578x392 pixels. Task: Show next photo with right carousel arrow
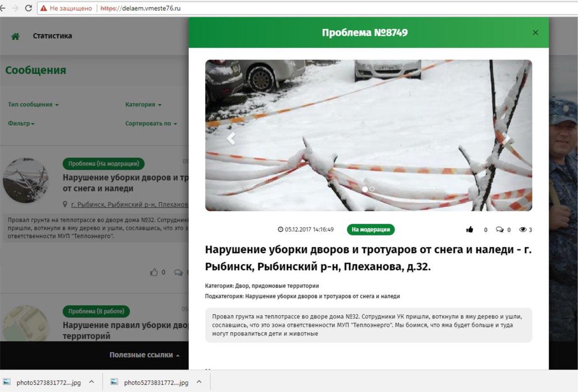(x=507, y=138)
